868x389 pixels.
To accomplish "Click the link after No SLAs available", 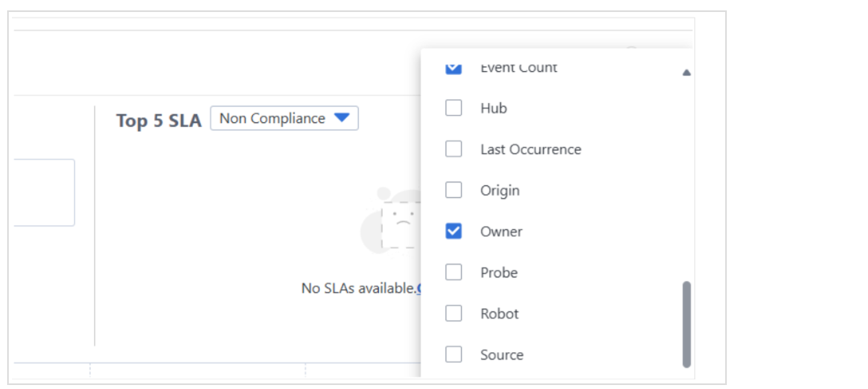I will click(418, 288).
